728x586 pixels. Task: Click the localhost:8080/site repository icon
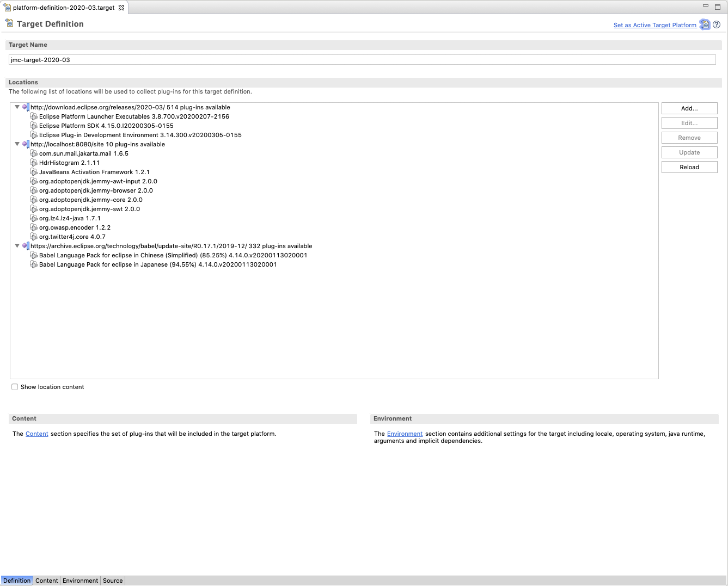pos(26,144)
